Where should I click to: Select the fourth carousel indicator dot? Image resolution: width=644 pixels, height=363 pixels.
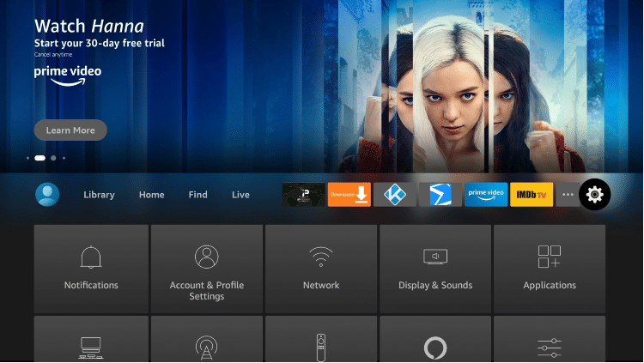[x=64, y=158]
